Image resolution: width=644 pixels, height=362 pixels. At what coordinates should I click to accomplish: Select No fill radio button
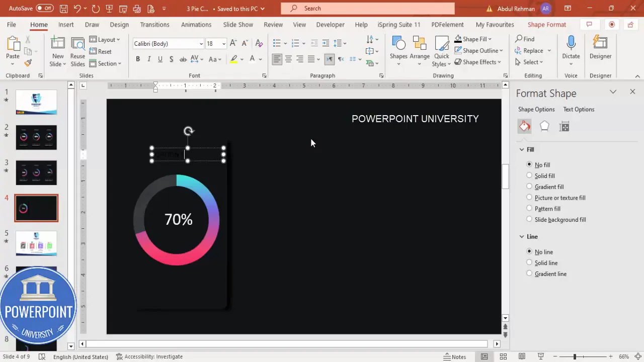pos(529,164)
